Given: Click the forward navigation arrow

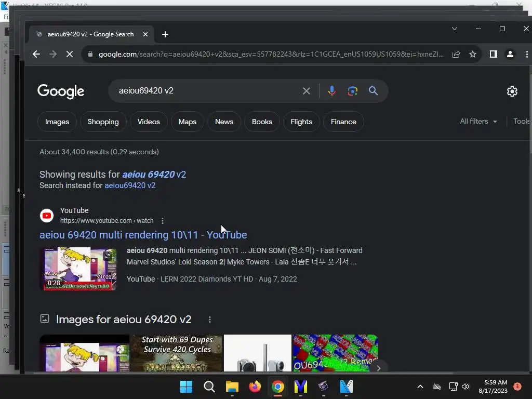Looking at the screenshot, I should [x=53, y=54].
